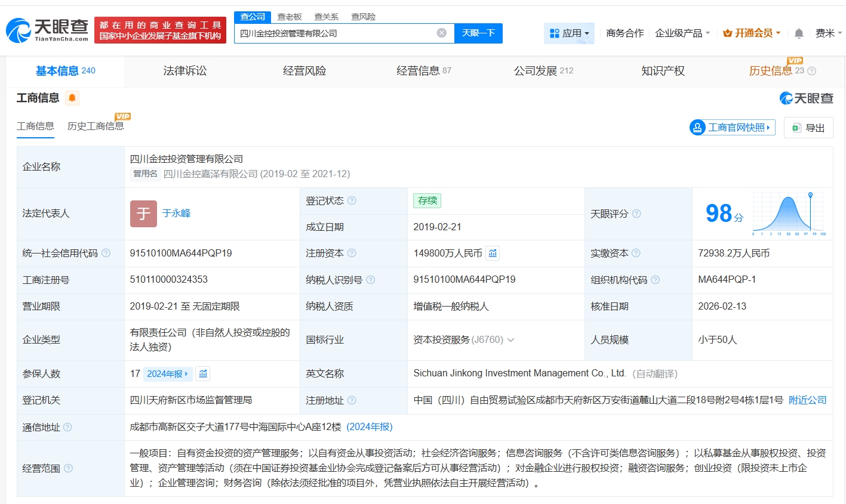Click the notification bell in top bar
The image size is (846, 504).
tap(799, 33)
